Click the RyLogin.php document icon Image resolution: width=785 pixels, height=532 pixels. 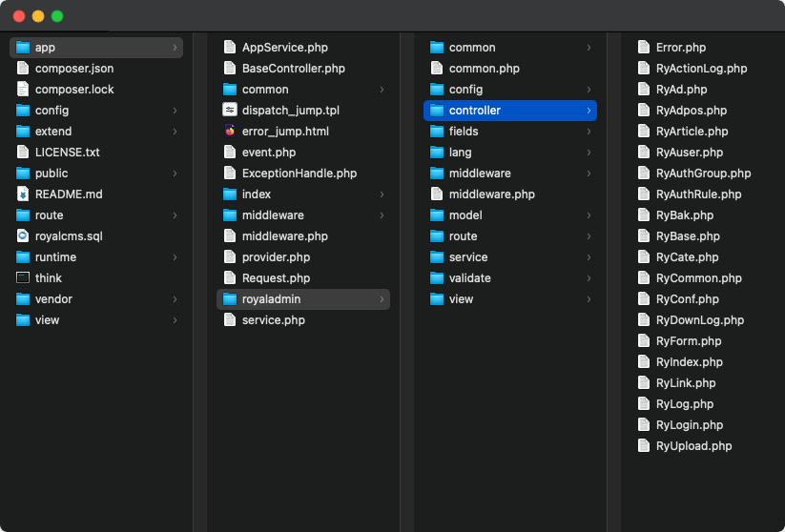tap(644, 424)
